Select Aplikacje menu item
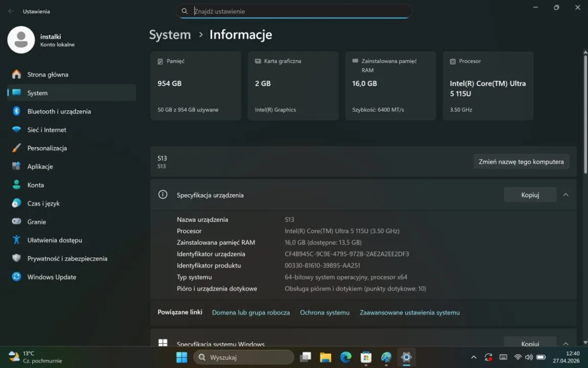This screenshot has width=588, height=368. (40, 167)
